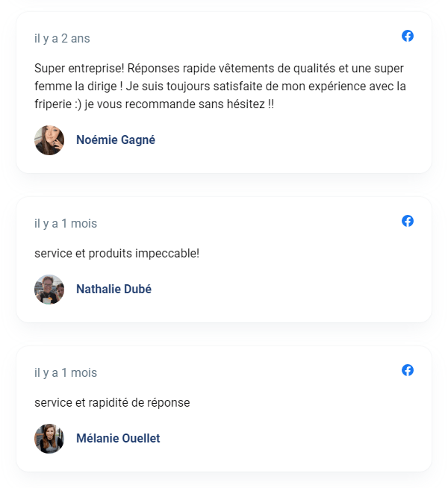The height and width of the screenshot is (488, 448).
Task: Open the Facebook icon on Mélanie Ouellet's review
Action: [408, 370]
